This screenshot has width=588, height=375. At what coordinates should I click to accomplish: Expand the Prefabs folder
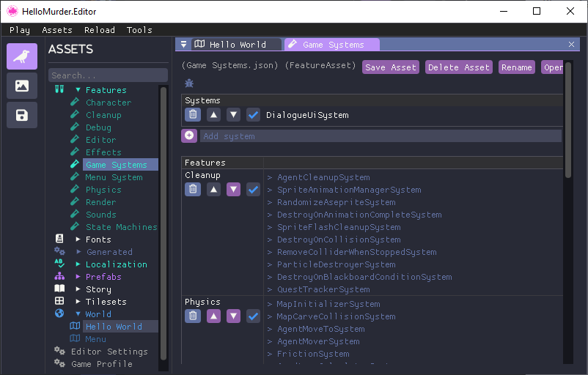pos(78,277)
